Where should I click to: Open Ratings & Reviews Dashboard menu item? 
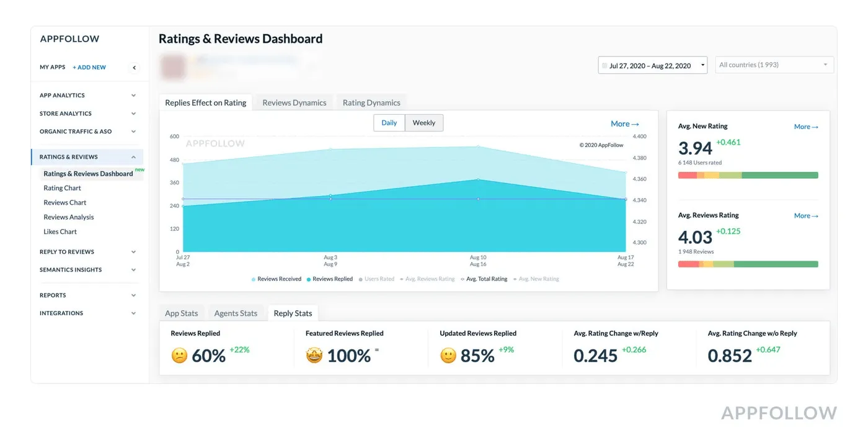[88, 174]
